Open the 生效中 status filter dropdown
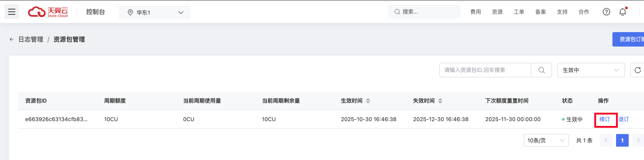Screen dimensions: 644x160 (x=591, y=70)
